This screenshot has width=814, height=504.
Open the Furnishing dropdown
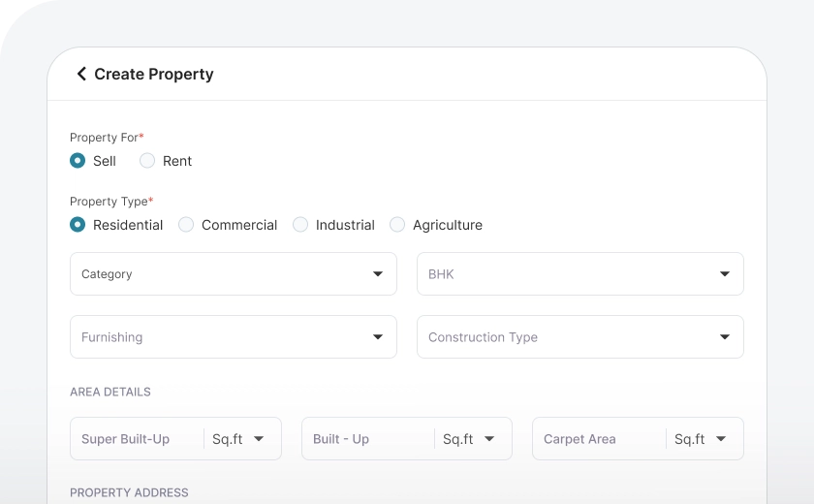233,337
